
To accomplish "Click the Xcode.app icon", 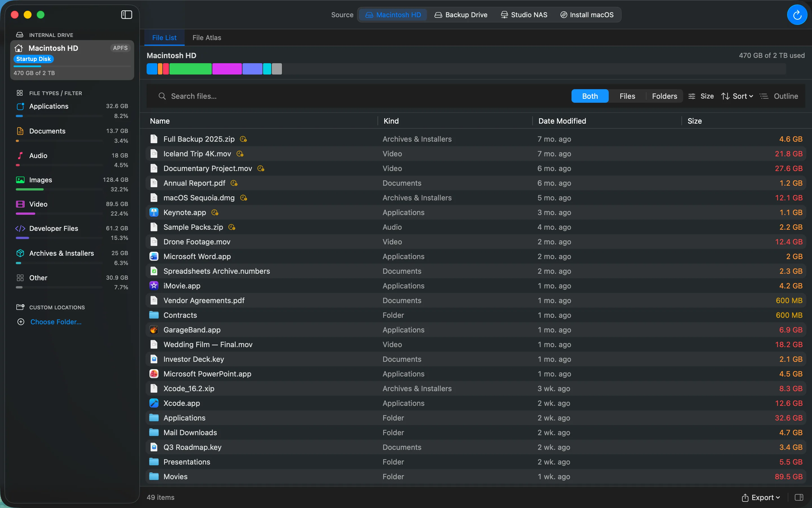I will (154, 403).
